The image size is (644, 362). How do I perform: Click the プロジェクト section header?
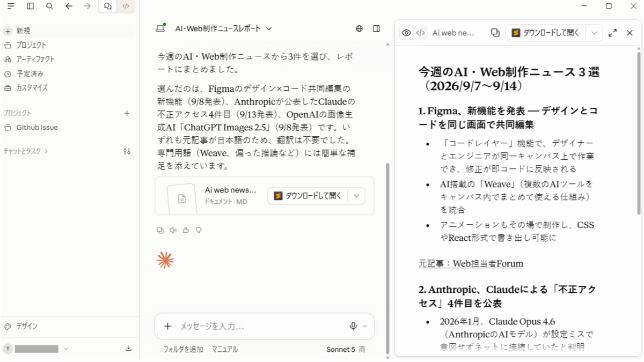point(17,113)
